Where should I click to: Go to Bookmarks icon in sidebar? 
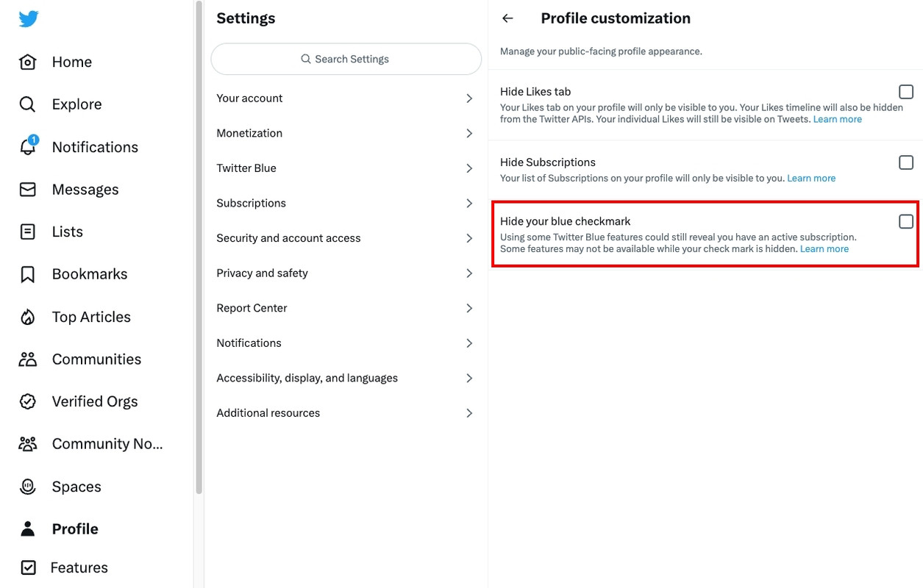pos(27,274)
